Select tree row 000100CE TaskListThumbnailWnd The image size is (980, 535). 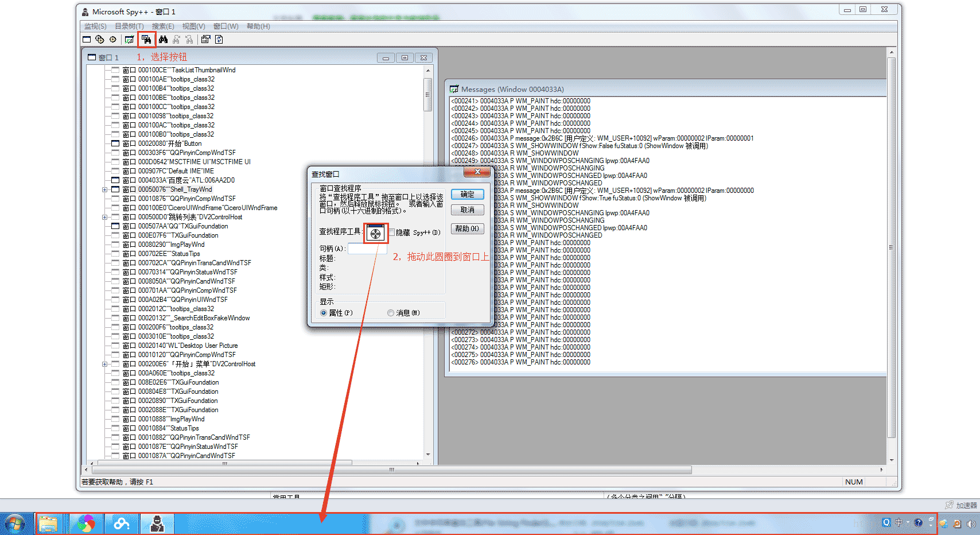click(178, 70)
